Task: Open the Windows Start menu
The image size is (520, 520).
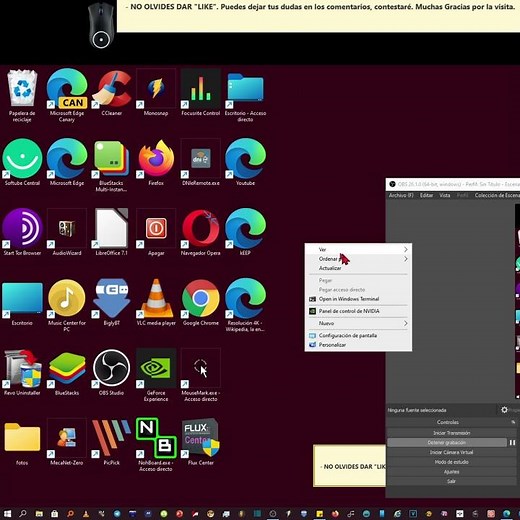Action: (x=7, y=513)
